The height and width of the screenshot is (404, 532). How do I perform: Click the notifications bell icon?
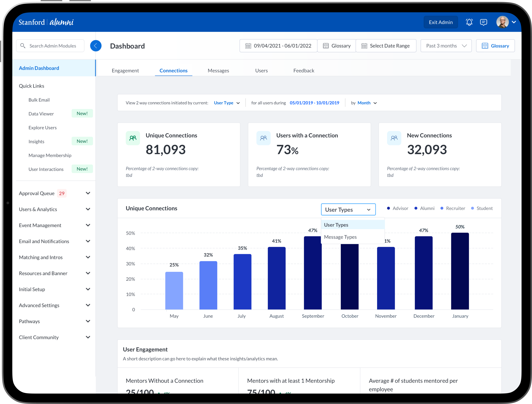click(469, 22)
